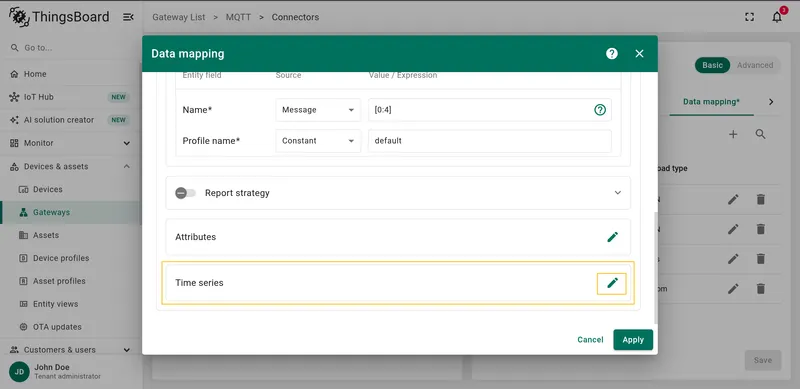800x389 pixels.
Task: Show next tabs with the right chevron
Action: (771, 102)
